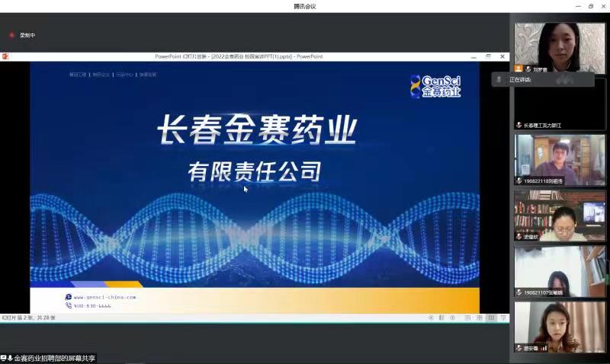Switch to Slide Sorter view icon
Image resolution: width=610 pixels, height=364 pixels.
(480, 318)
